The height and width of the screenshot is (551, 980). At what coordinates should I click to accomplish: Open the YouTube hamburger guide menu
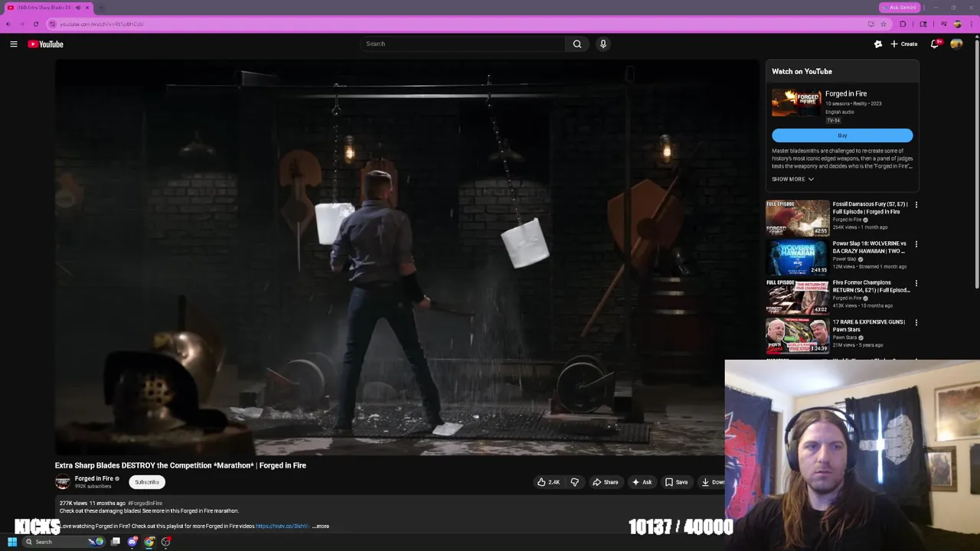[14, 44]
